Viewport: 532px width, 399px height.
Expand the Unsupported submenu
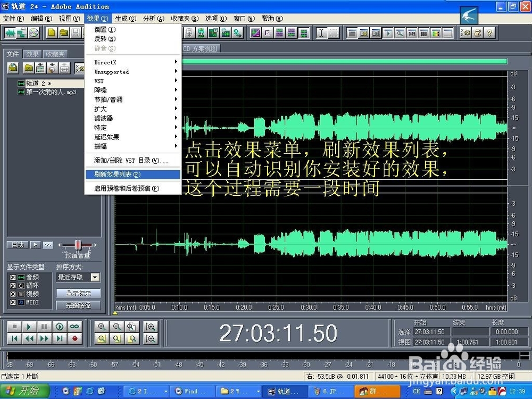click(x=133, y=72)
